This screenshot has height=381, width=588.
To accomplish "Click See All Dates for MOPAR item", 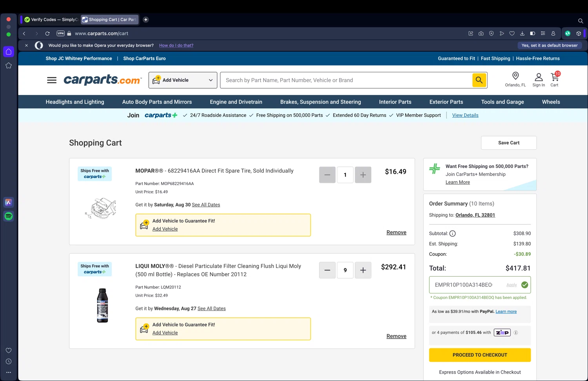I will [206, 205].
